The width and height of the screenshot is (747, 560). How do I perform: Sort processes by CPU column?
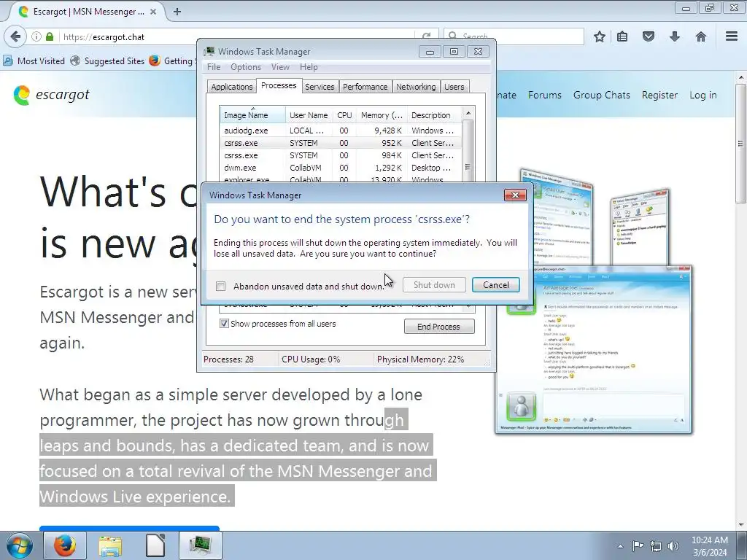point(344,115)
